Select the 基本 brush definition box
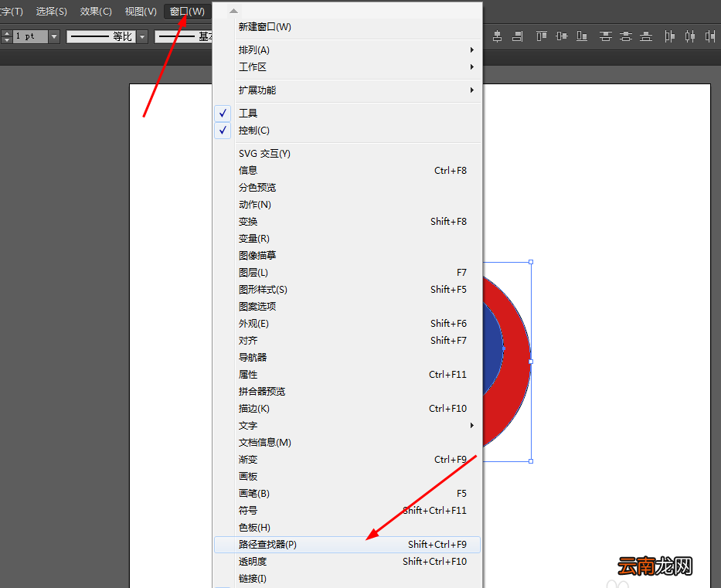This screenshot has width=721, height=588. [x=183, y=36]
